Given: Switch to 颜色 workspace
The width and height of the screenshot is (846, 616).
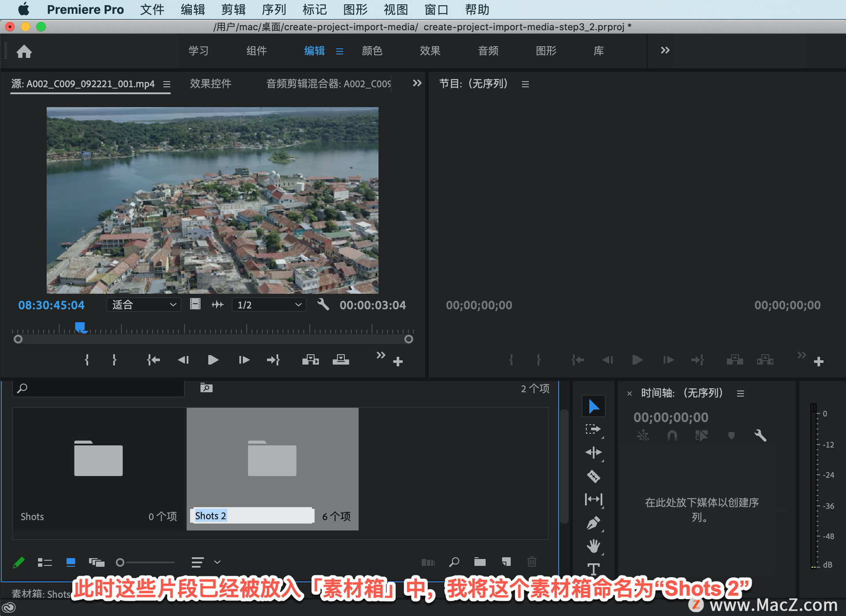Looking at the screenshot, I should pos(372,51).
